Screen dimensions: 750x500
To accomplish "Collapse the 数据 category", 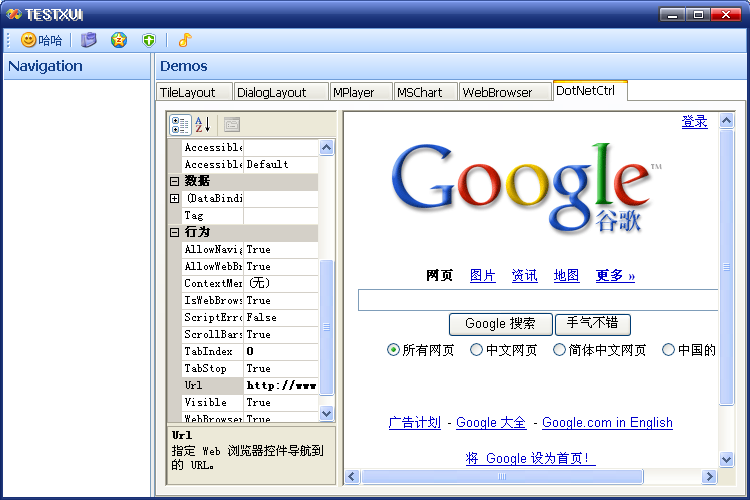I will pyautogui.click(x=175, y=181).
